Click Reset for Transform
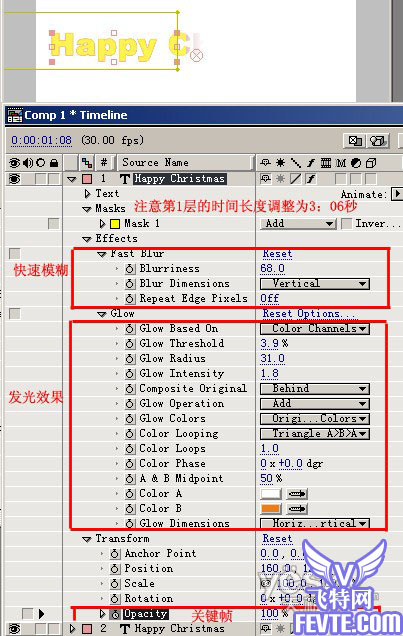This screenshot has width=403, height=636. point(277,539)
